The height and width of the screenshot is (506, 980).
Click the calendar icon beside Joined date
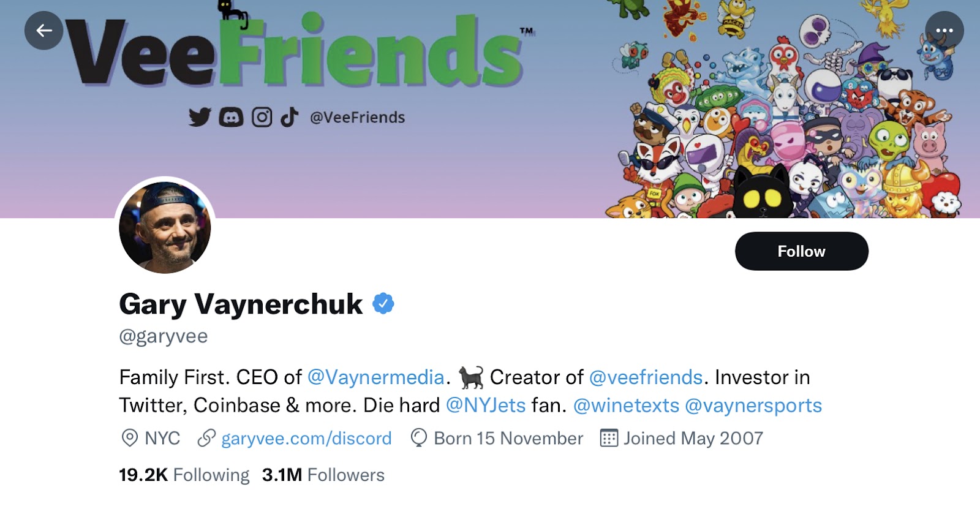tap(609, 439)
